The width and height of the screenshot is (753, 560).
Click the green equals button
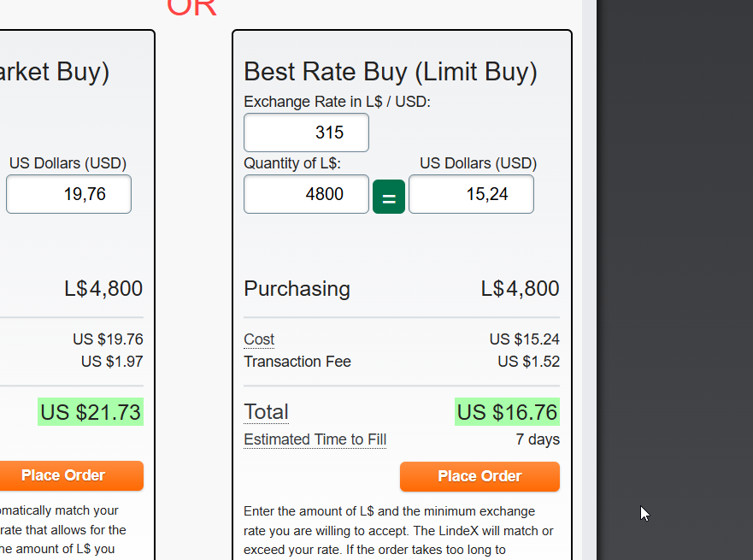pyautogui.click(x=388, y=197)
